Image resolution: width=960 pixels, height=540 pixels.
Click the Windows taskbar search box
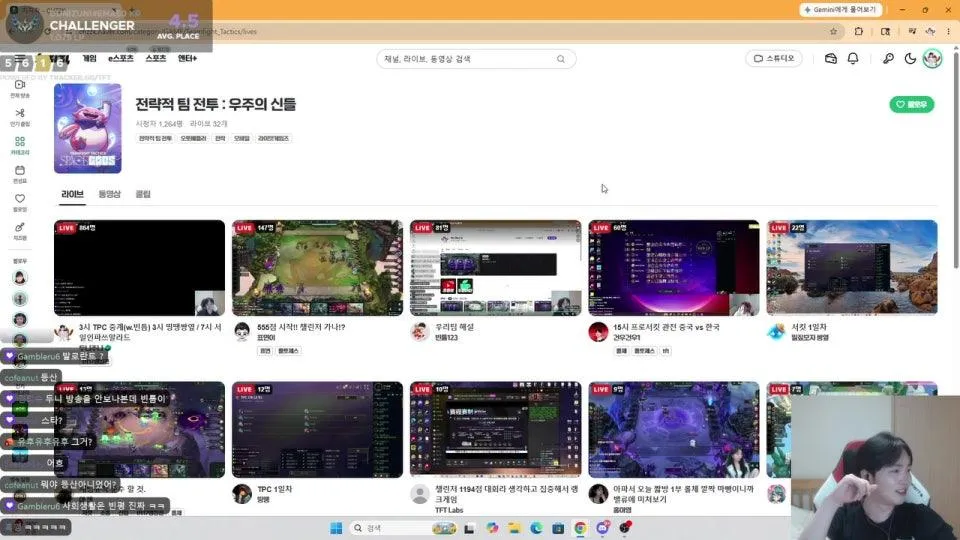click(x=403, y=528)
